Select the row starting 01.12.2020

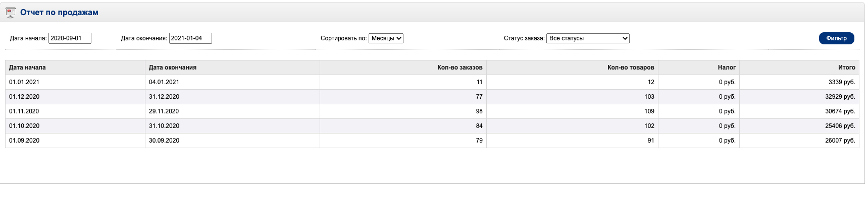coord(432,97)
